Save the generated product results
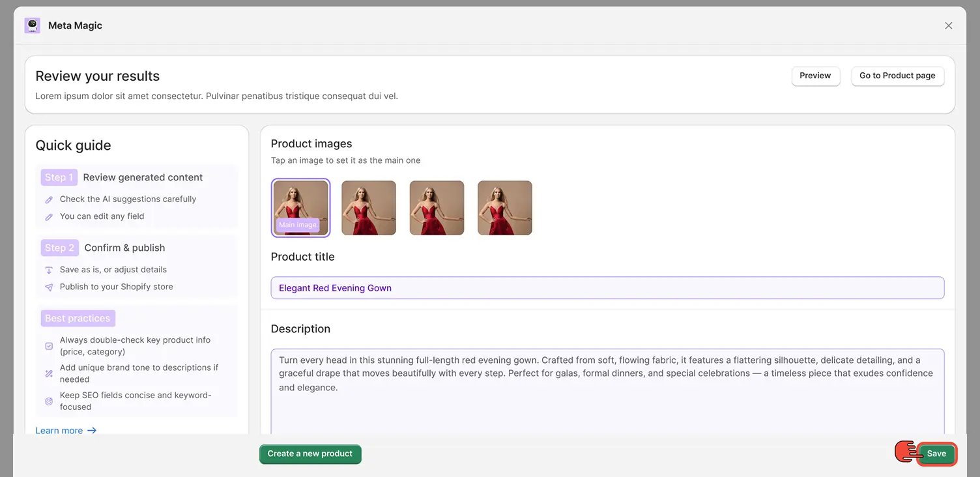 (936, 454)
